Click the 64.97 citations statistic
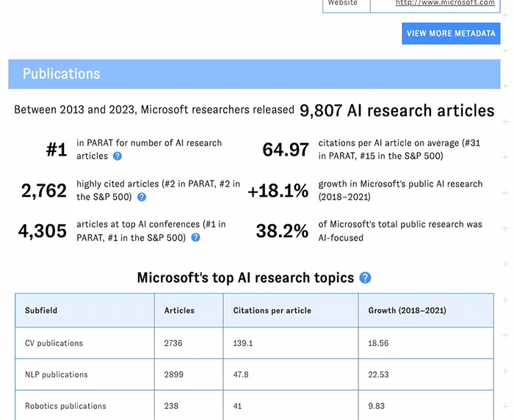The image size is (514, 420). (286, 150)
